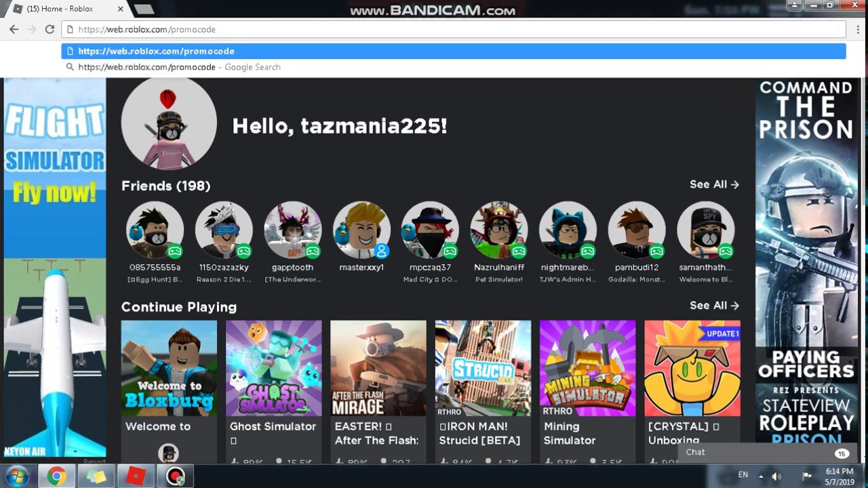Choose the promocode Google Search suggestion
868x488 pixels.
[454, 67]
